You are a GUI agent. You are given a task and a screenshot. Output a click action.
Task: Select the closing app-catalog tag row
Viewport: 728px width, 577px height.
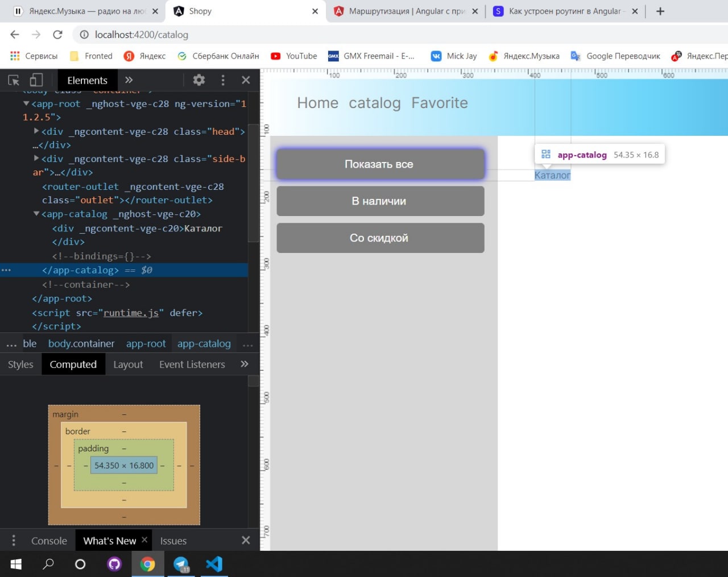124,270
